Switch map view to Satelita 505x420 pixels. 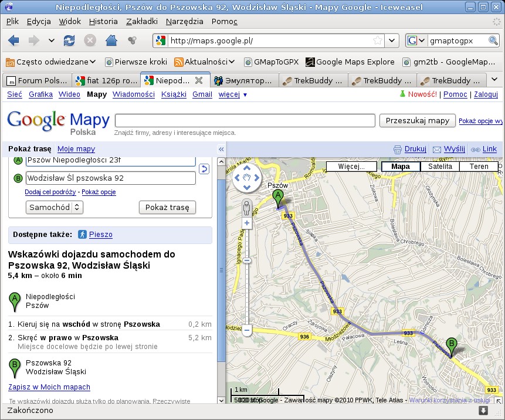tap(440, 167)
